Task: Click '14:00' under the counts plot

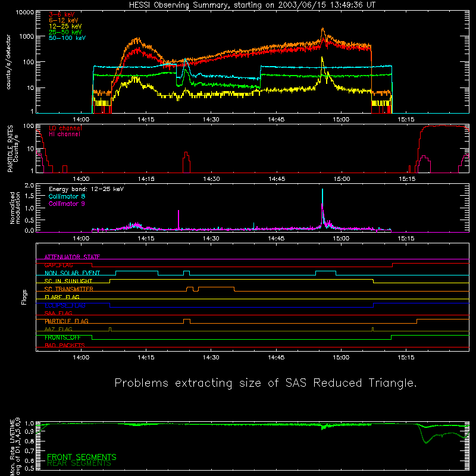Action: point(81,120)
